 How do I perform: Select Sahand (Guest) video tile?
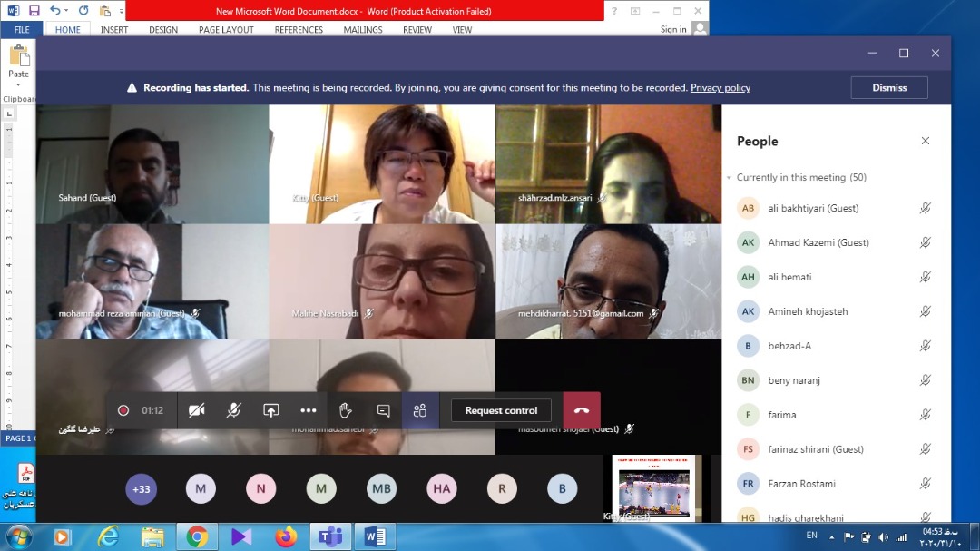point(152,164)
